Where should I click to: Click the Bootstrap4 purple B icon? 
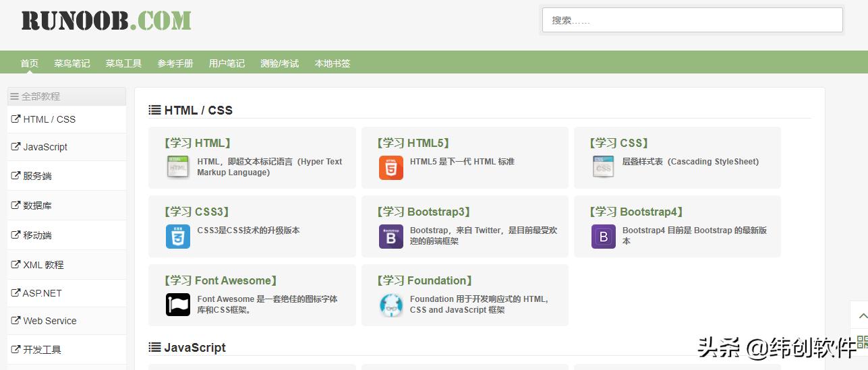604,237
